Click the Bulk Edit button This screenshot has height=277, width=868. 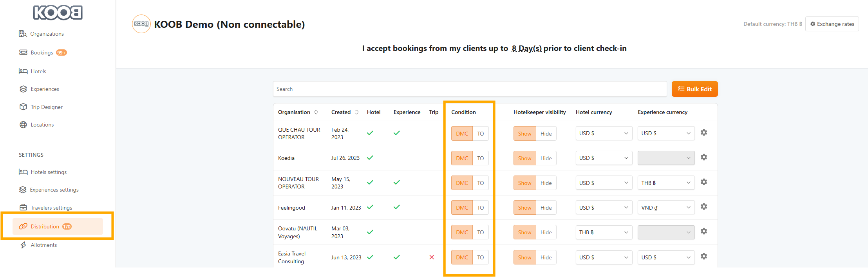(694, 89)
